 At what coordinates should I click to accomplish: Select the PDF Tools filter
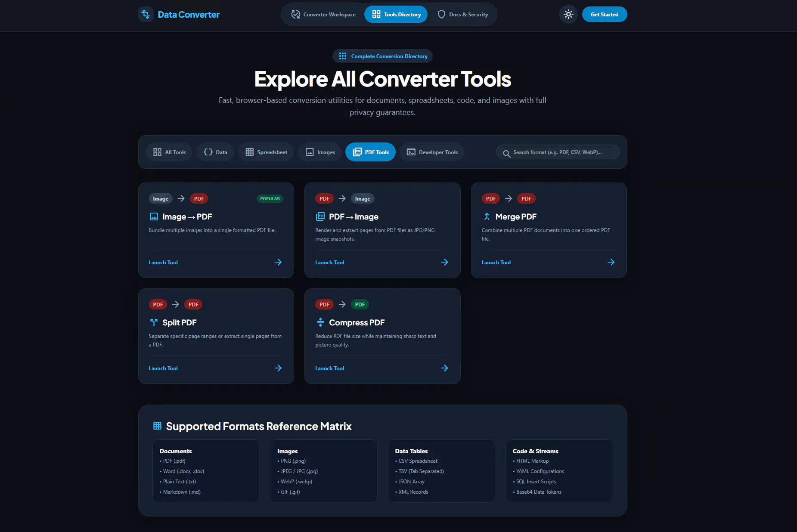point(370,152)
